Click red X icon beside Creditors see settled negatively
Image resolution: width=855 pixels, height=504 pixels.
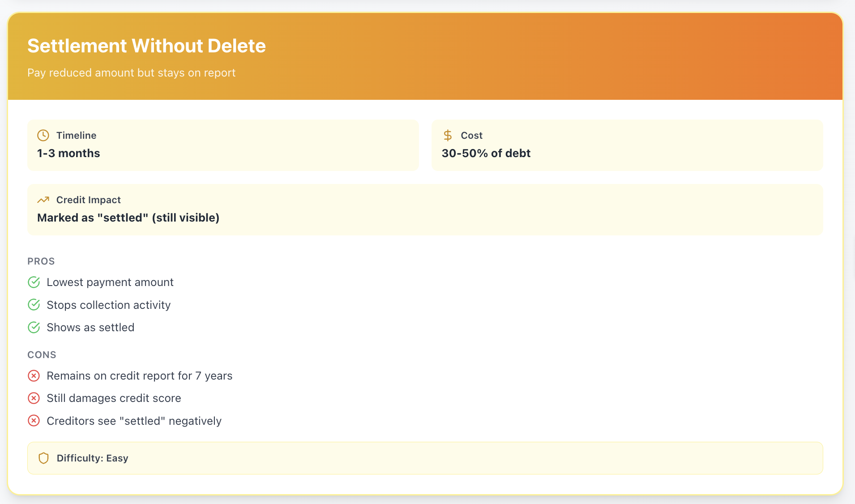[x=34, y=421]
